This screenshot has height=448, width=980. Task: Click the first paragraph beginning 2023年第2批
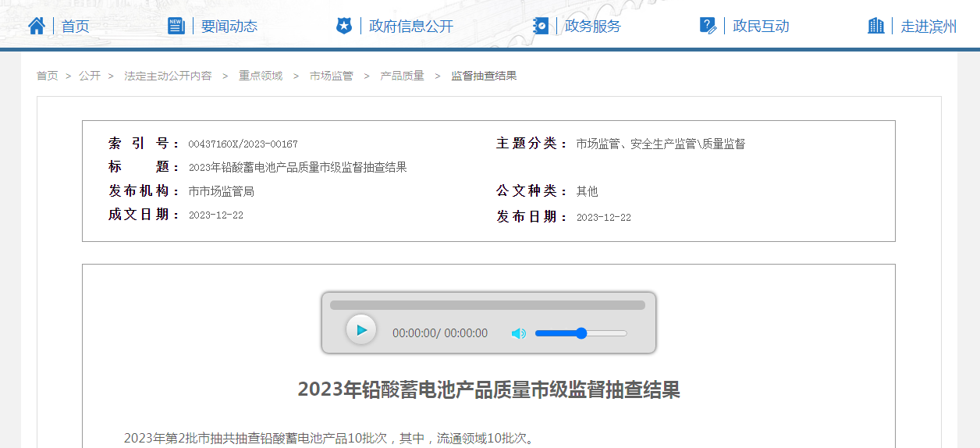(331, 438)
